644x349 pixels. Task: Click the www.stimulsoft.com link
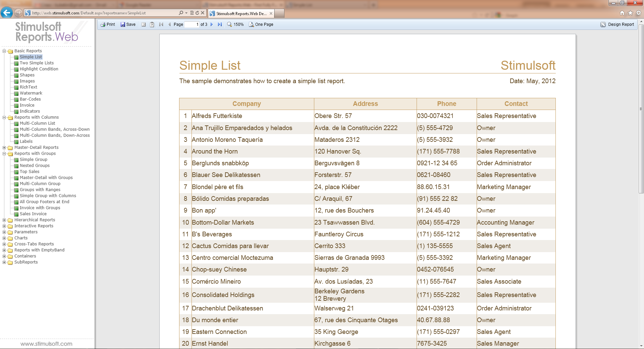[46, 344]
